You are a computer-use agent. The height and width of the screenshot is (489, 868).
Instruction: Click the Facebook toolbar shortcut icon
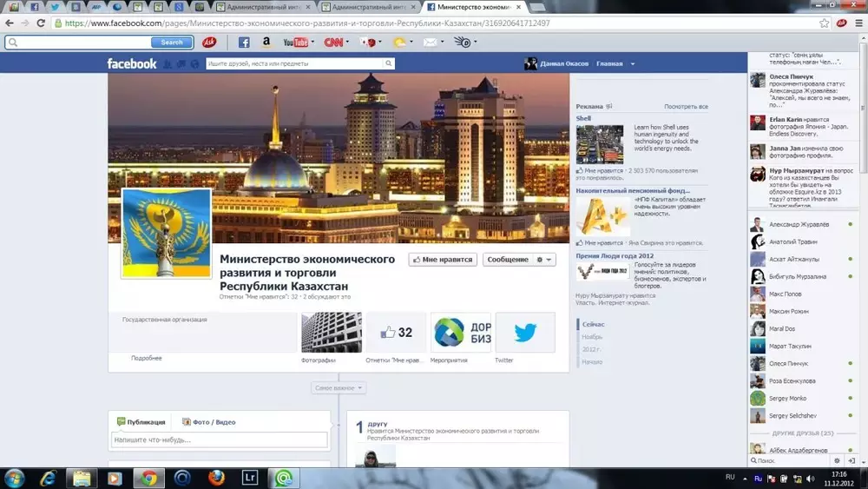[x=244, y=42]
